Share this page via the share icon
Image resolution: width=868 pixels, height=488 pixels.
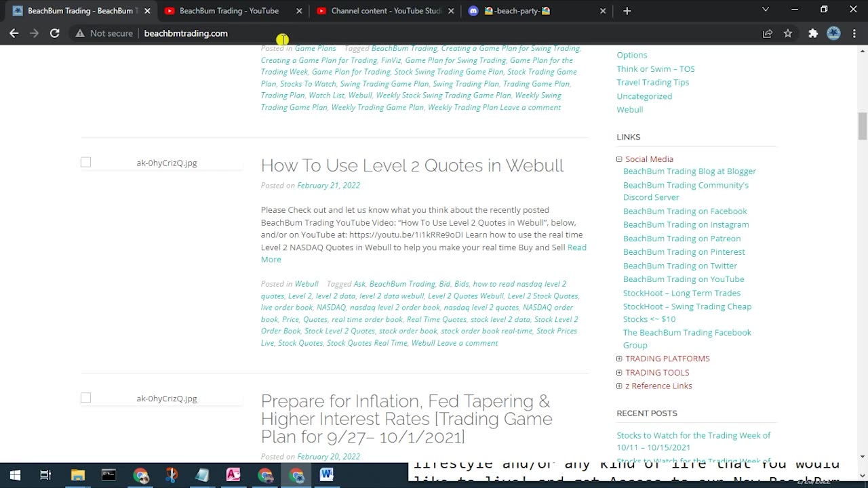768,33
